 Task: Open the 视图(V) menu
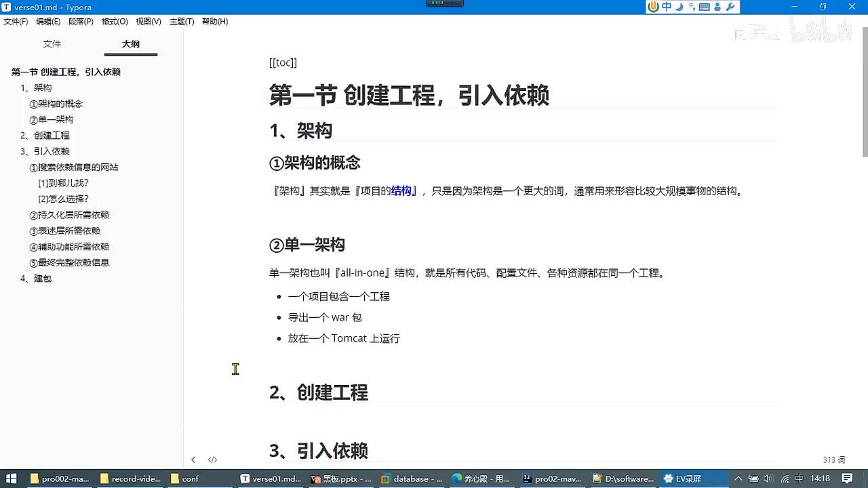[149, 22]
